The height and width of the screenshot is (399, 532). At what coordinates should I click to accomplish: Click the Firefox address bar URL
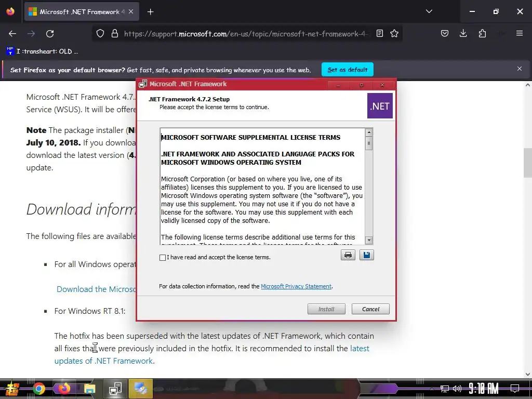click(x=246, y=34)
